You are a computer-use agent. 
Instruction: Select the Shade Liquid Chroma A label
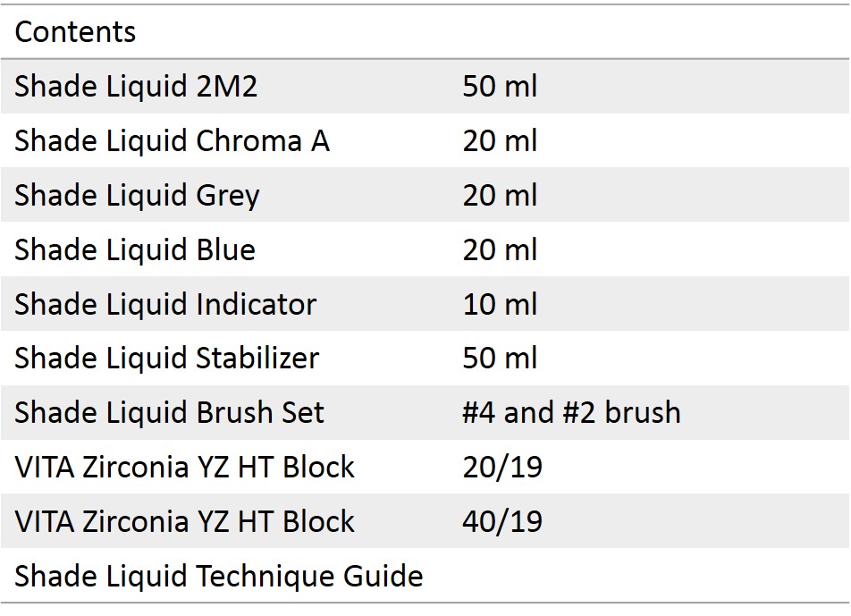(x=172, y=141)
